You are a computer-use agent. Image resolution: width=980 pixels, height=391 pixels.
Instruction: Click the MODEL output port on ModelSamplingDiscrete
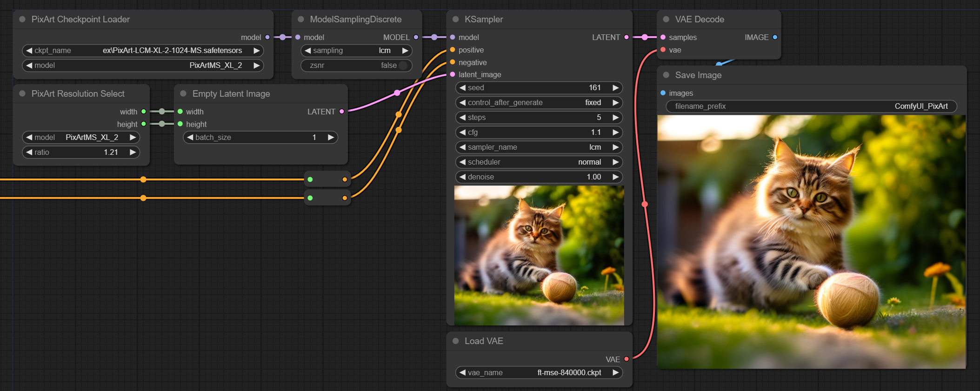point(416,37)
